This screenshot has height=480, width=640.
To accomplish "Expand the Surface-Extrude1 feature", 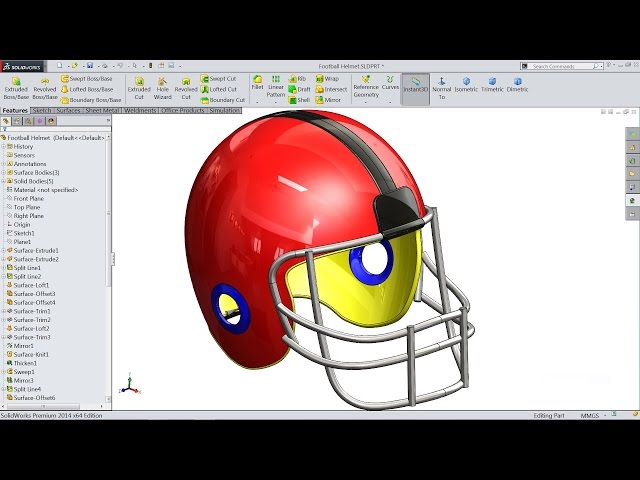I will pos(4,251).
